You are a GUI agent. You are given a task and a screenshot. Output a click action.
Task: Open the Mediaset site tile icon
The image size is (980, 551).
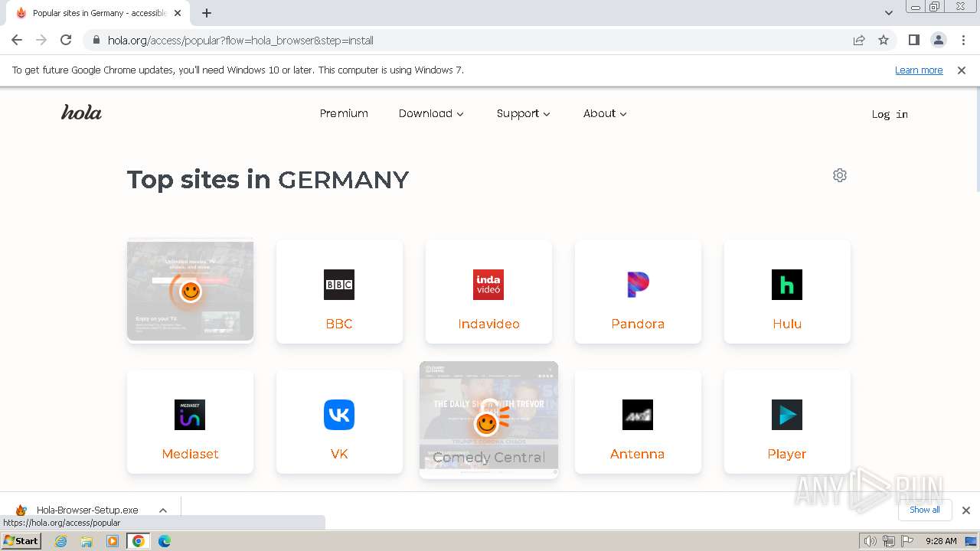[x=190, y=415]
